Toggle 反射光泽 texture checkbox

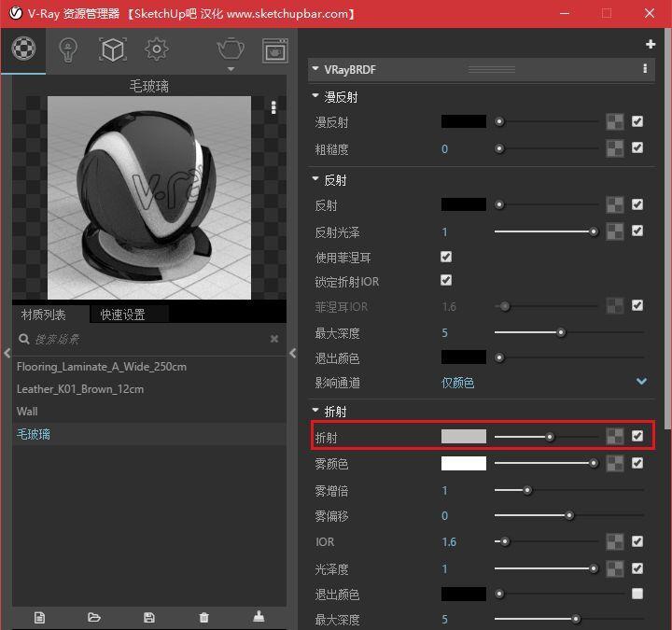tap(637, 231)
